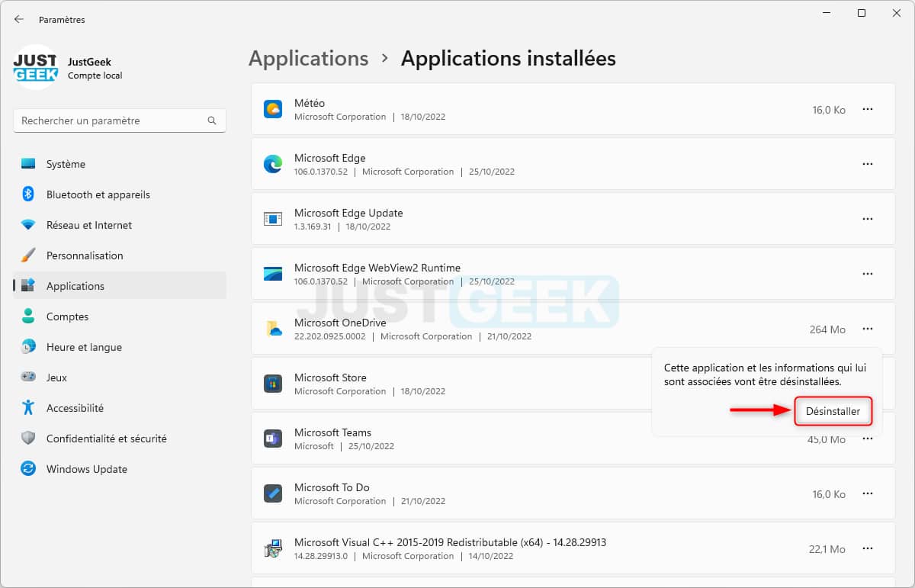Open the JustGeek account avatar

pos(36,67)
